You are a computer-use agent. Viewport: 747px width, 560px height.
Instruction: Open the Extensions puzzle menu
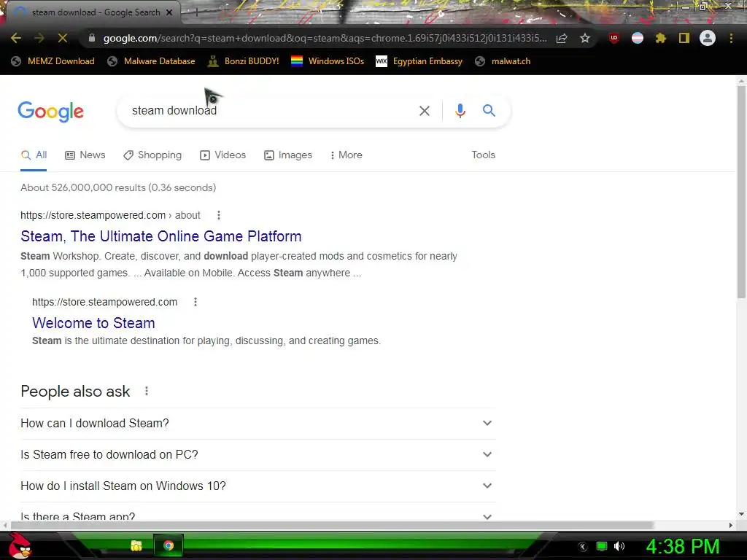click(x=661, y=38)
